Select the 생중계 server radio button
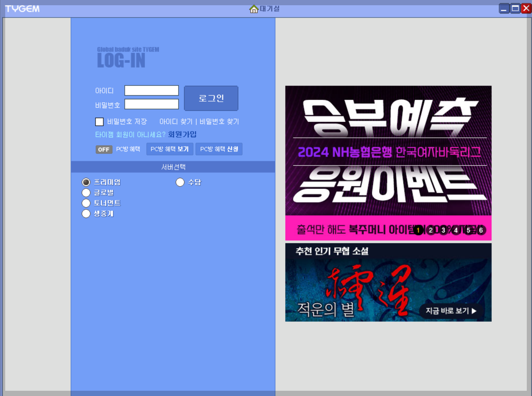 click(x=86, y=214)
